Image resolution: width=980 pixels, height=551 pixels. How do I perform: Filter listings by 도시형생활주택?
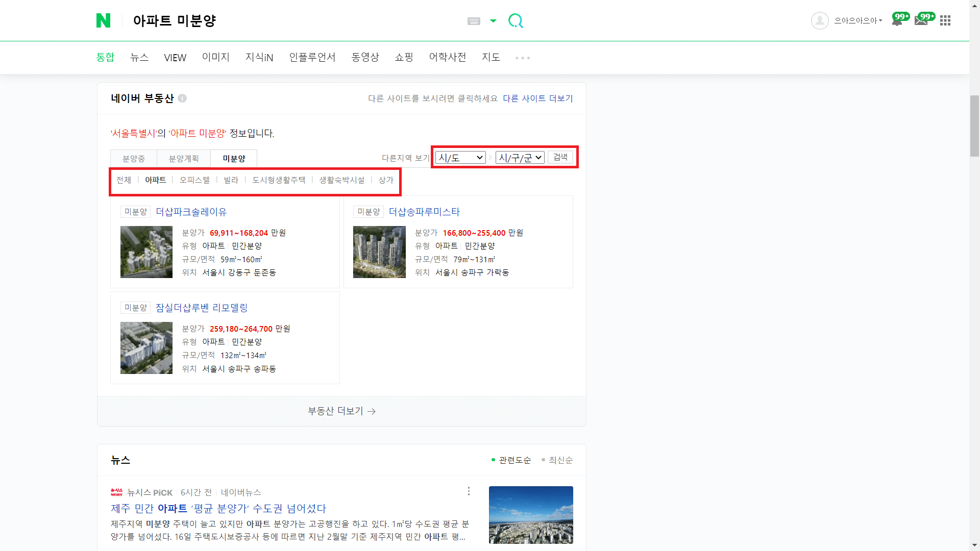(x=279, y=180)
